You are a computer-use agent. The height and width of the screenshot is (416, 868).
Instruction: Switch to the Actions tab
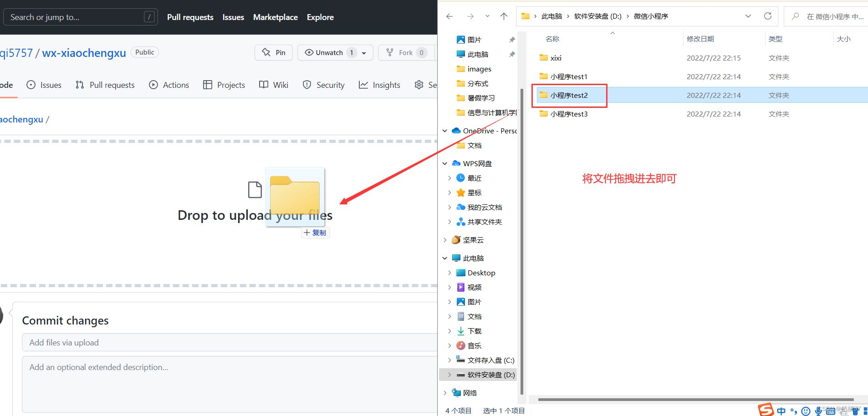169,85
